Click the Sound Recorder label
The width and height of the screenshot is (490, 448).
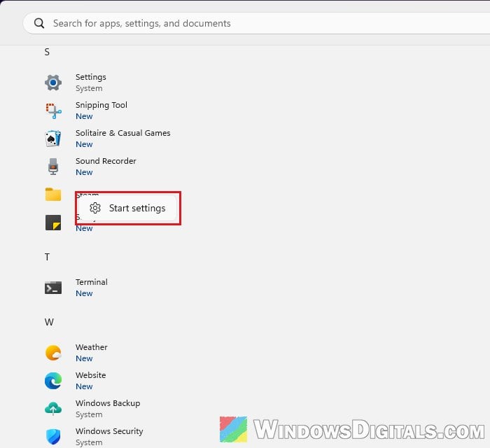pyautogui.click(x=106, y=161)
